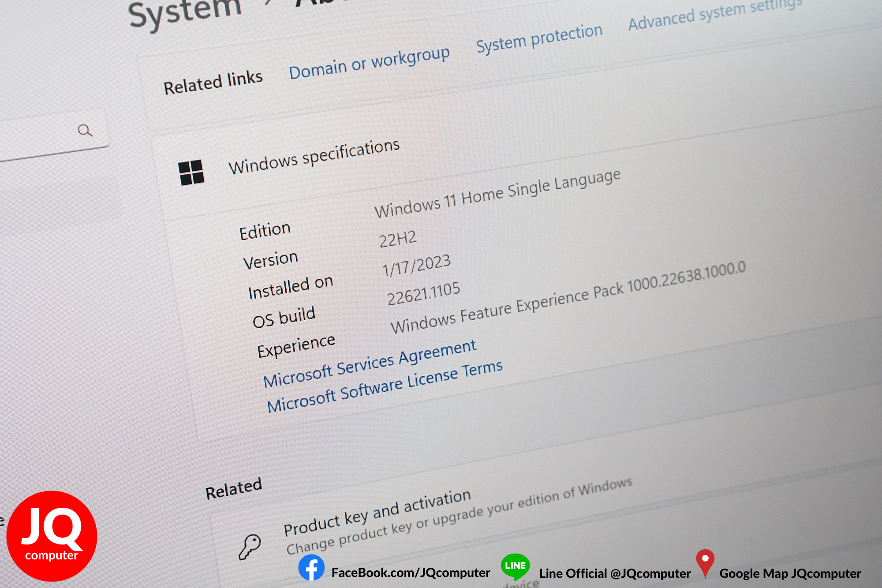Click the Line Official @JQcomputer text

click(615, 573)
